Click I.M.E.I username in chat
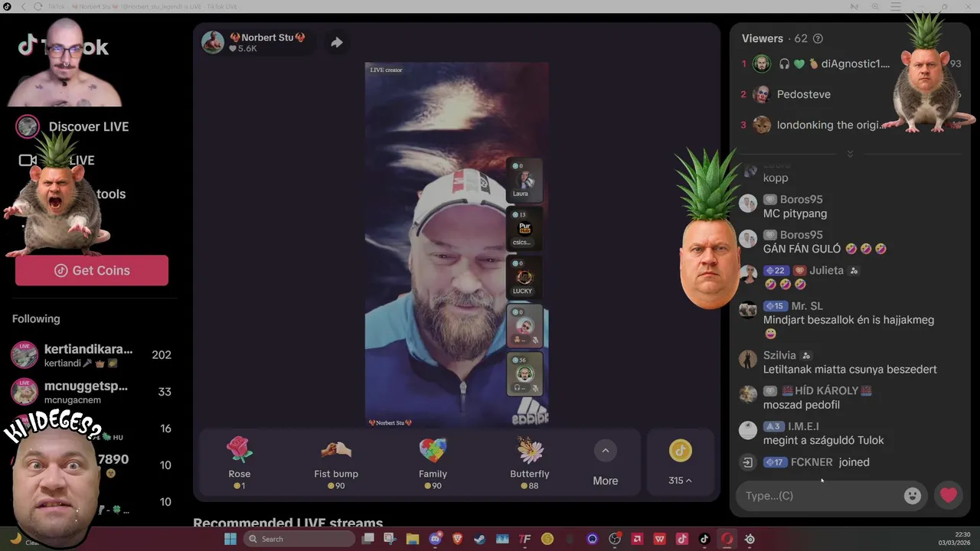 [x=803, y=425]
